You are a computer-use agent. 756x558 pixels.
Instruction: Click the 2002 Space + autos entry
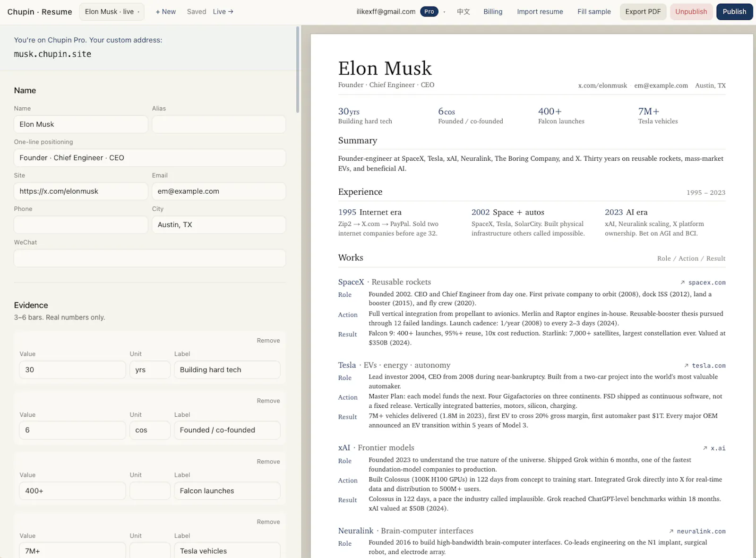[528, 223]
